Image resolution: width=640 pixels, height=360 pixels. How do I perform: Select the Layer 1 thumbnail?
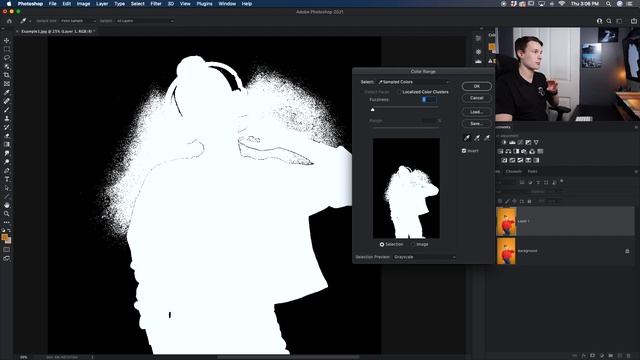pyautogui.click(x=506, y=221)
